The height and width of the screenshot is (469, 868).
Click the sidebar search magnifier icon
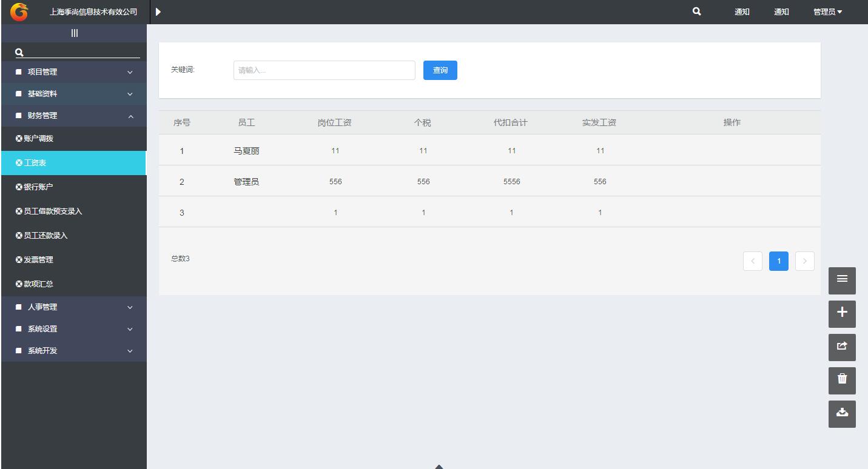pyautogui.click(x=19, y=53)
